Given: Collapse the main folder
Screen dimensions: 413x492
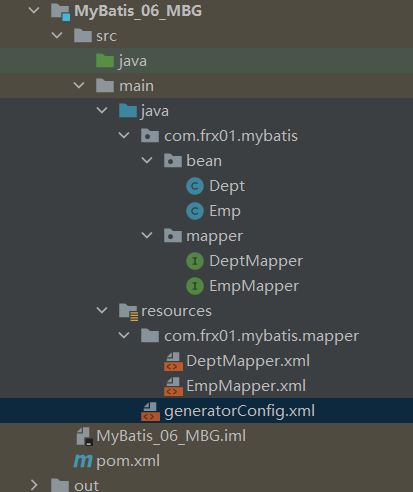Looking at the screenshot, I should pyautogui.click(x=79, y=85).
